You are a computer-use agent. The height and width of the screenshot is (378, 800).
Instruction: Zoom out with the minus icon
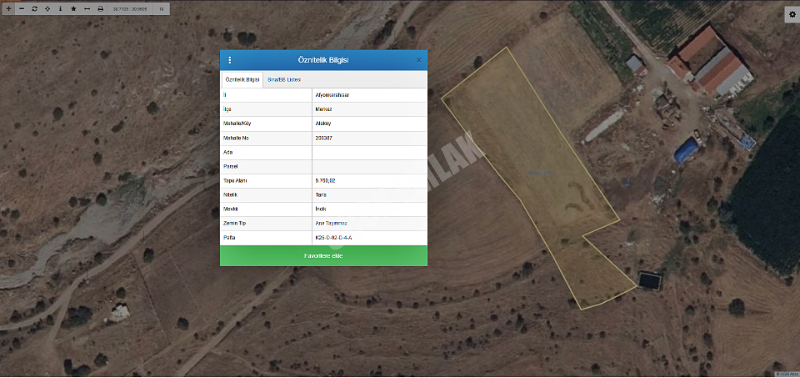21,9
